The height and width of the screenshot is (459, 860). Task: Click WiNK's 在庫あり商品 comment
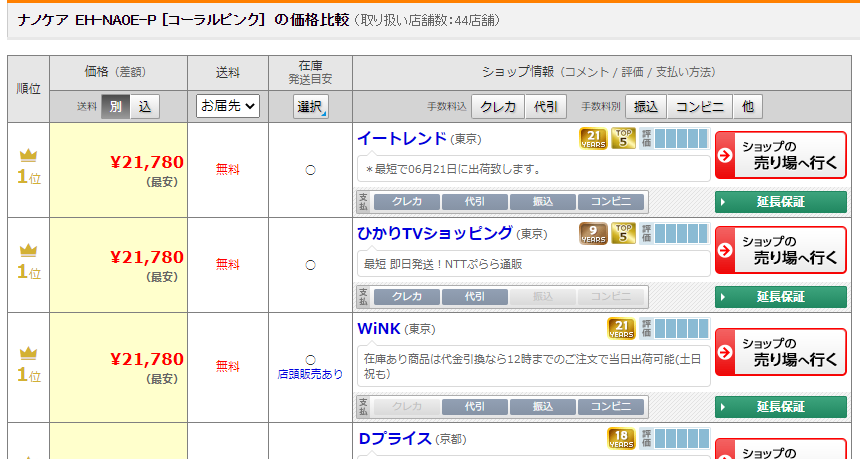point(533,366)
